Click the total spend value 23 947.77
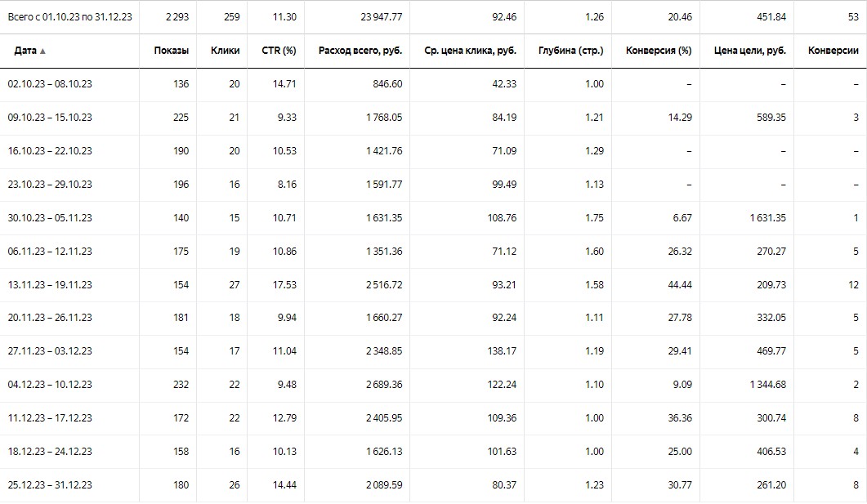This screenshot has width=867, height=504. pyautogui.click(x=379, y=16)
